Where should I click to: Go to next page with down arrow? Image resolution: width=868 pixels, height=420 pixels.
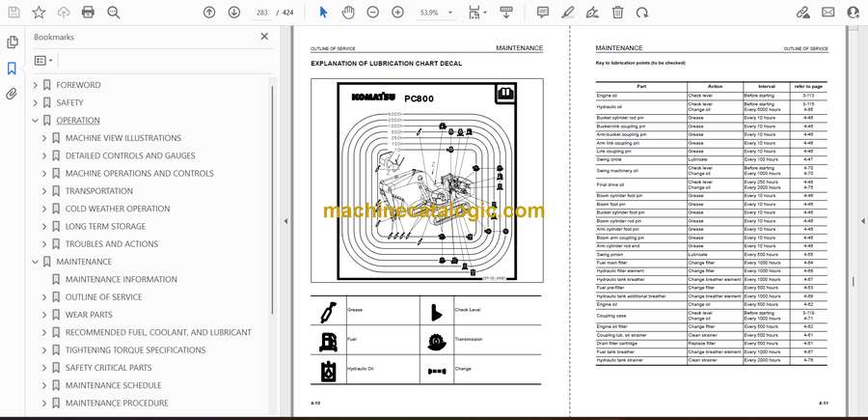234,13
